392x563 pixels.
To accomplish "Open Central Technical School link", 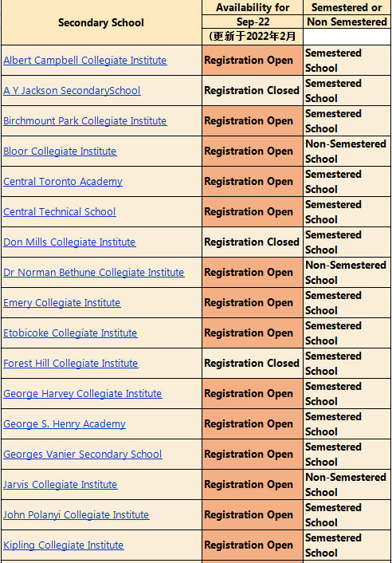I will click(60, 212).
